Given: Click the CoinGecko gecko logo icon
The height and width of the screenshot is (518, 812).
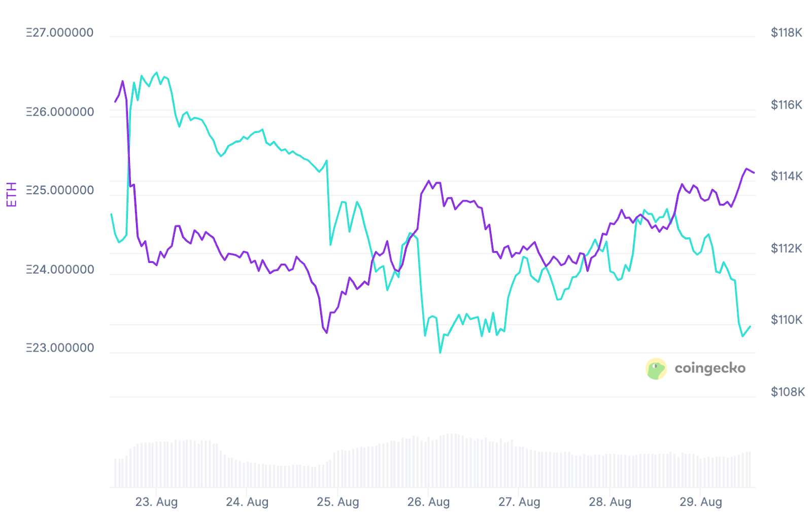Looking at the screenshot, I should tap(656, 369).
